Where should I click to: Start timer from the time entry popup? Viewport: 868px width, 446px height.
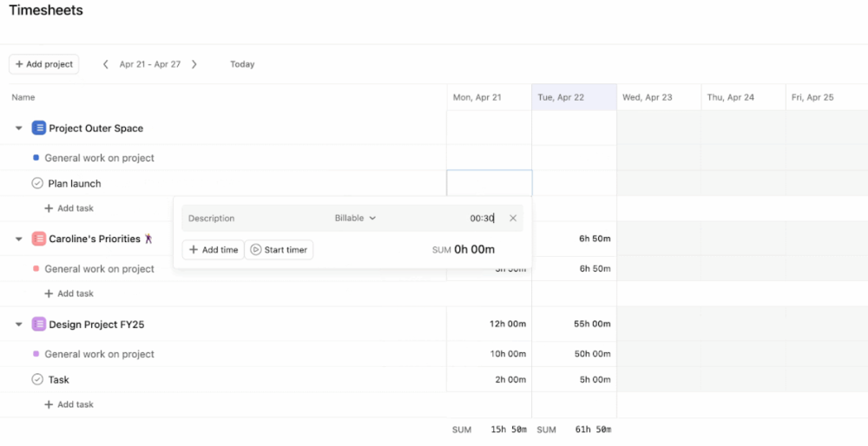point(279,250)
